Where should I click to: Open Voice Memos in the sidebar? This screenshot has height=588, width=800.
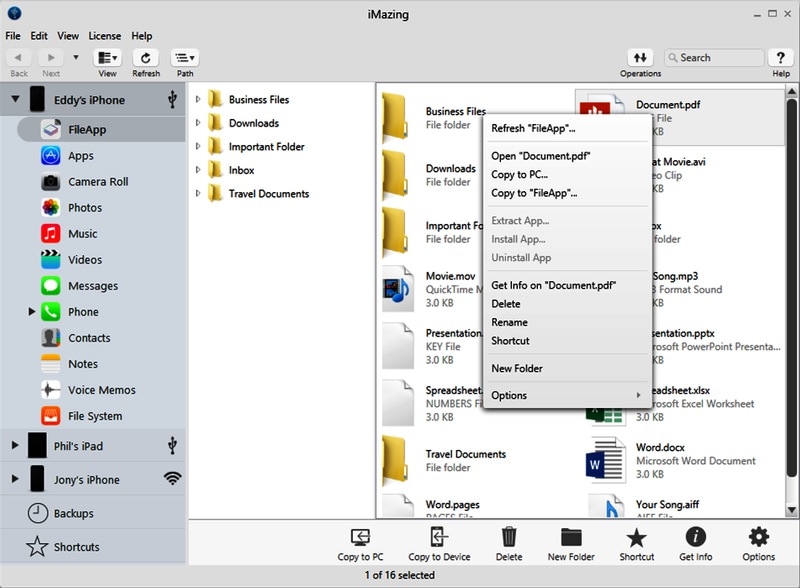click(102, 390)
